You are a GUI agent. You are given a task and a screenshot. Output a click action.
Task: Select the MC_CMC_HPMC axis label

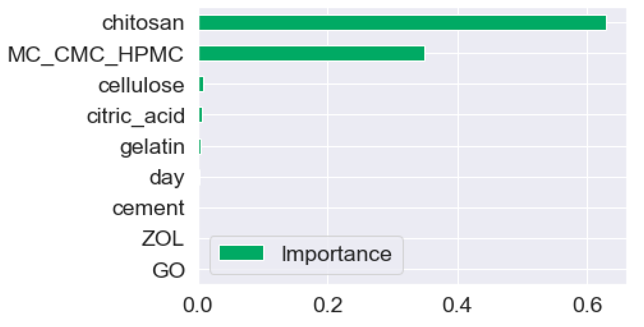95,54
